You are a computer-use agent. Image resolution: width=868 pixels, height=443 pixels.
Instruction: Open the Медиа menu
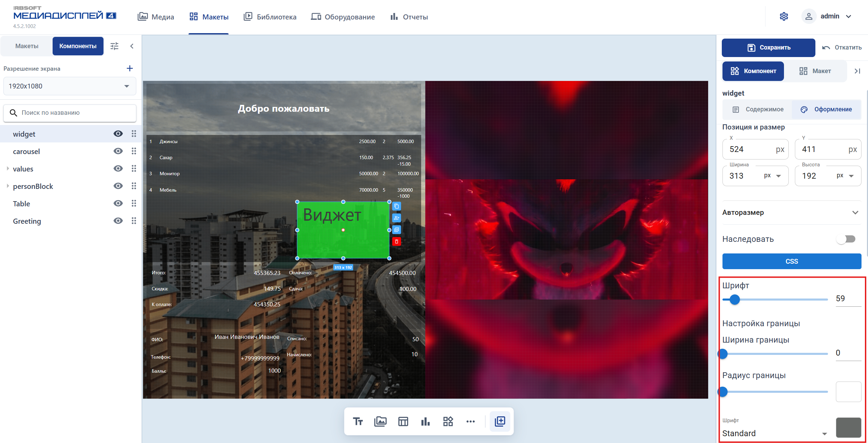pos(156,17)
